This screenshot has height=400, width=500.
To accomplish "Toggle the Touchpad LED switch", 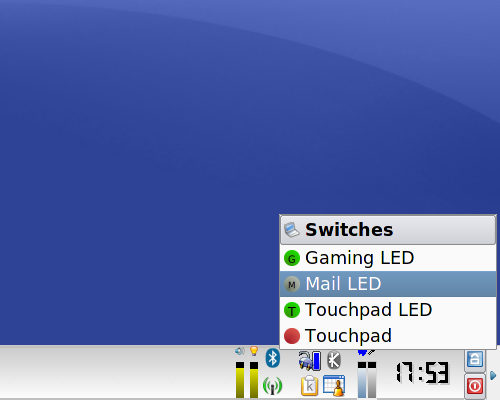I will tap(388, 310).
